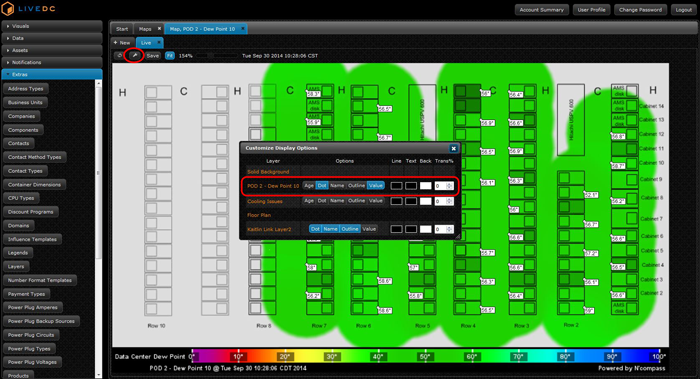Expand the Data sidebar section

(52, 38)
